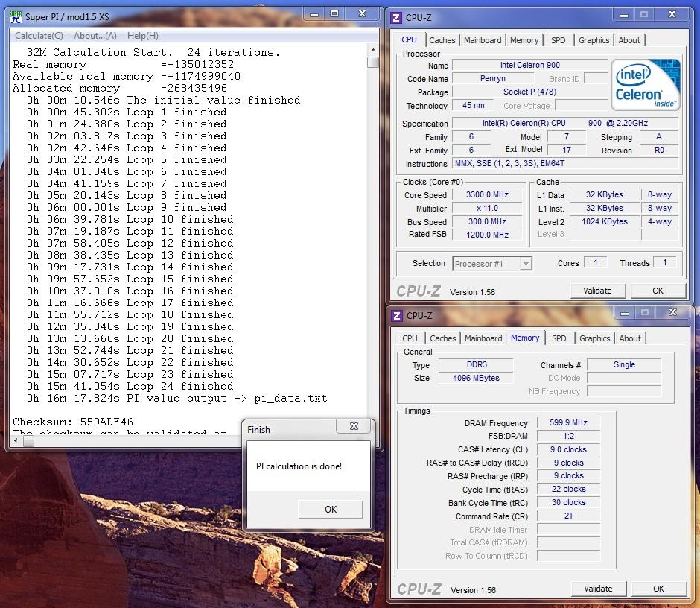Click the Cycle Time (tRAS) value 22 clocks
700x608 pixels.
point(568,490)
